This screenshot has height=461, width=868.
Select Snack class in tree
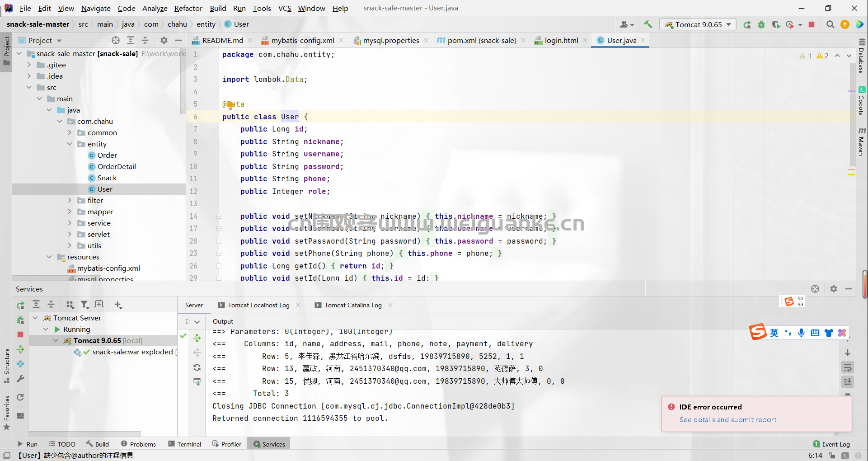pos(107,178)
